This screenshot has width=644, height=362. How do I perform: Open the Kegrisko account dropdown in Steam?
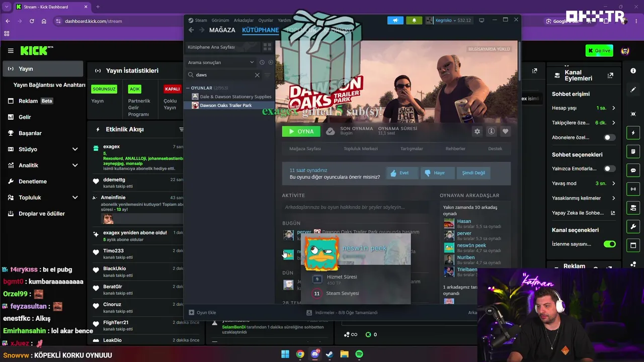[448, 20]
